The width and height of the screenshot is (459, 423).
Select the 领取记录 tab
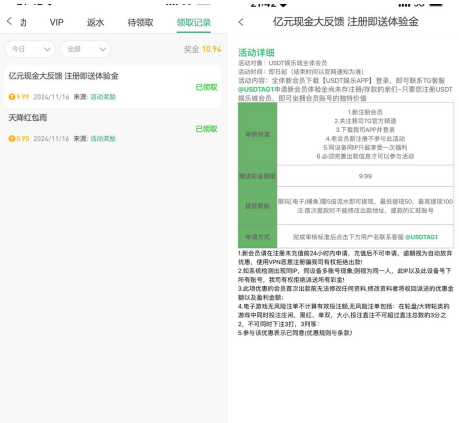pos(194,22)
